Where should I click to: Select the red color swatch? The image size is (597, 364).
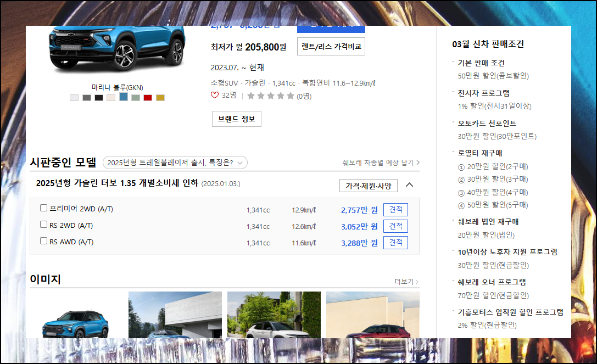click(148, 98)
